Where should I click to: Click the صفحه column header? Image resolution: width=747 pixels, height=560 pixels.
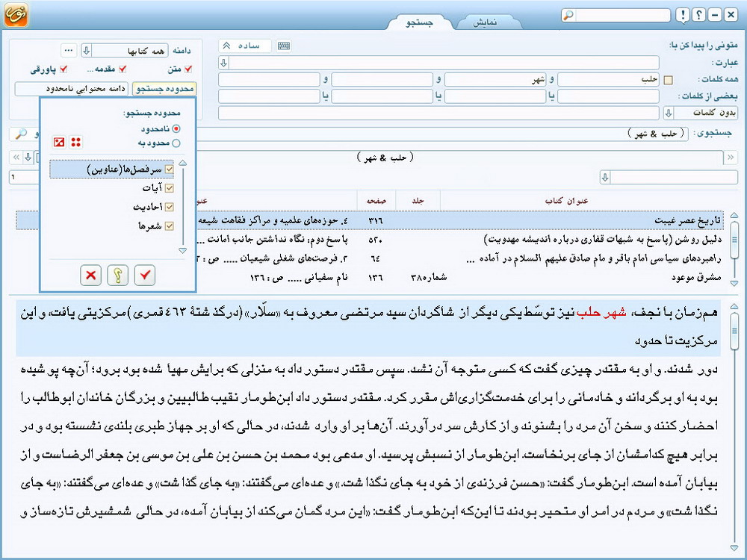coord(376,201)
